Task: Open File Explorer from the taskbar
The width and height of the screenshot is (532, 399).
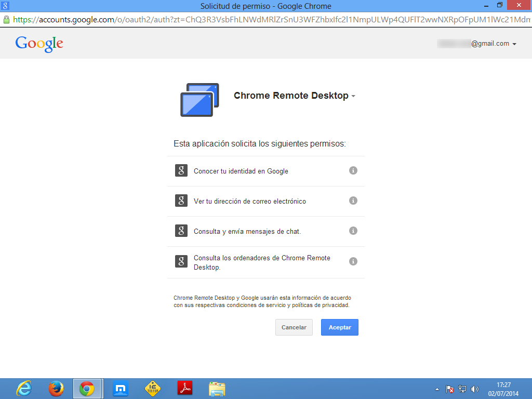Action: click(217, 389)
